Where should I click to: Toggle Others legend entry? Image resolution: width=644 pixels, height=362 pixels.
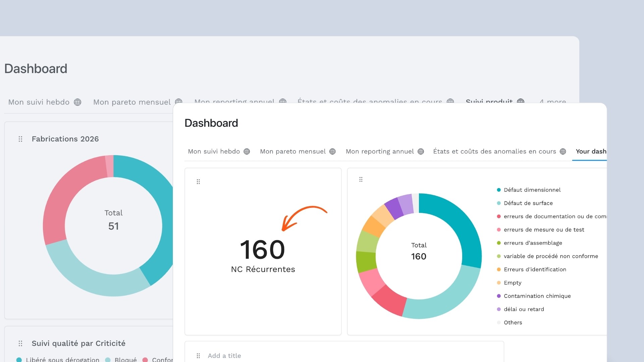coord(509,322)
